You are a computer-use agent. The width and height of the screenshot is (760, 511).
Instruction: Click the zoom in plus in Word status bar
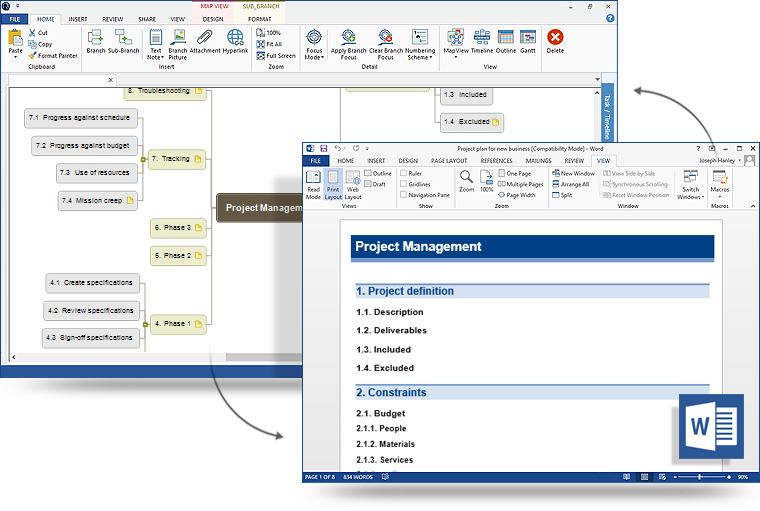click(729, 477)
